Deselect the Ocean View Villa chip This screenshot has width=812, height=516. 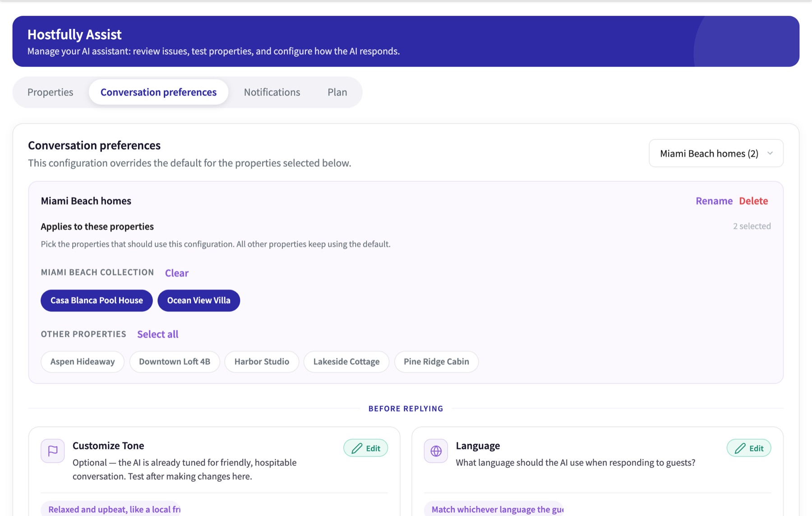[198, 300]
